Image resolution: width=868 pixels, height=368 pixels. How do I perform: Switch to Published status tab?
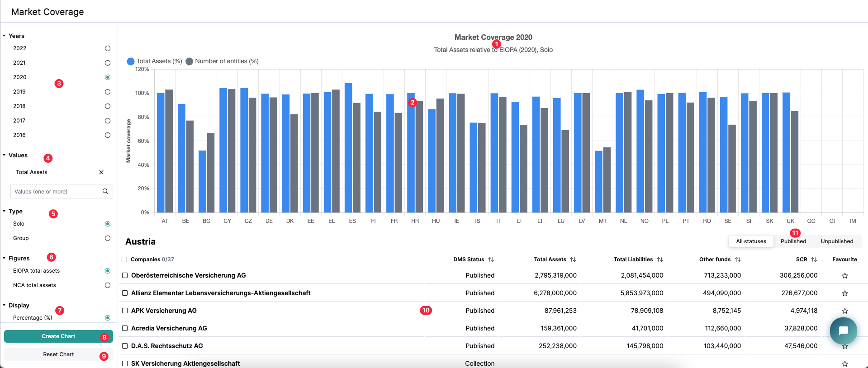coord(793,241)
